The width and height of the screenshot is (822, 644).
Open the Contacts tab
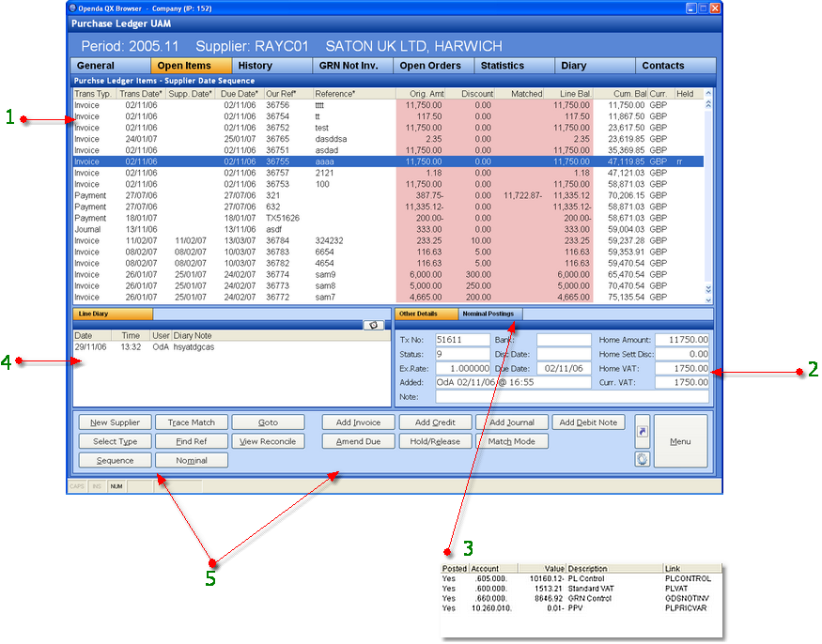pos(675,66)
